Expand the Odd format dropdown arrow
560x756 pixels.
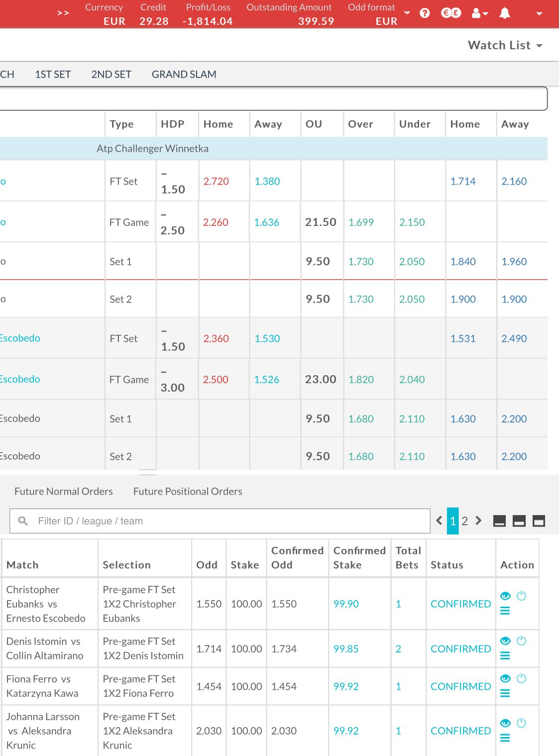pos(407,13)
